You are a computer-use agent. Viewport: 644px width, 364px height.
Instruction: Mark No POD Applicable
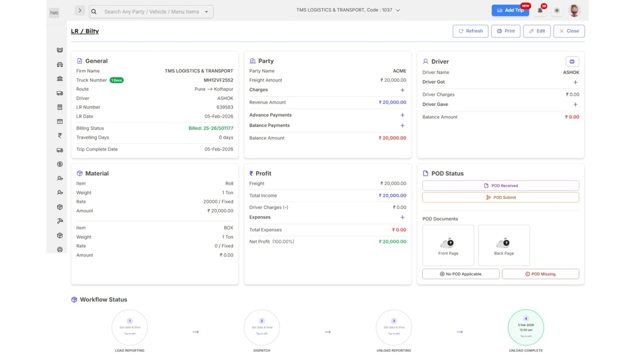[461, 274]
